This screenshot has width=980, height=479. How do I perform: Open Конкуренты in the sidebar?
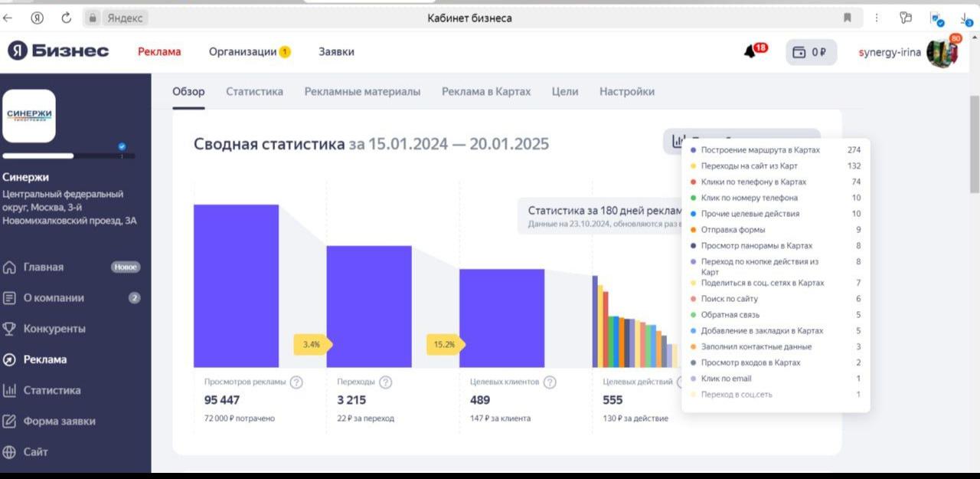coord(54,329)
